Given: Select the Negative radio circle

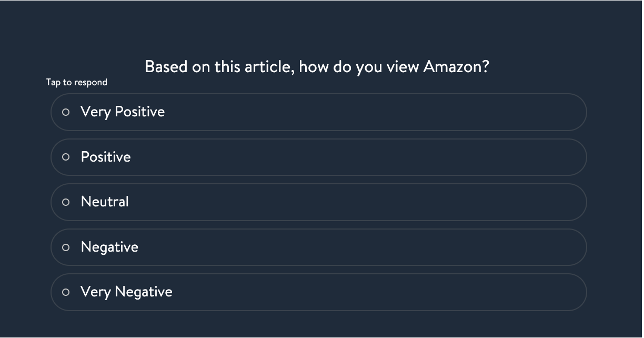Looking at the screenshot, I should point(66,247).
